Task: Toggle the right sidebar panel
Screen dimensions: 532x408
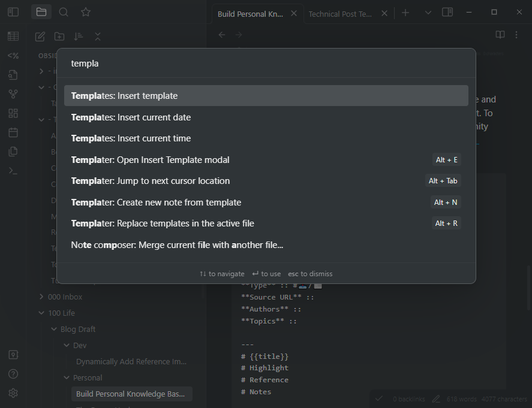Action: point(447,12)
